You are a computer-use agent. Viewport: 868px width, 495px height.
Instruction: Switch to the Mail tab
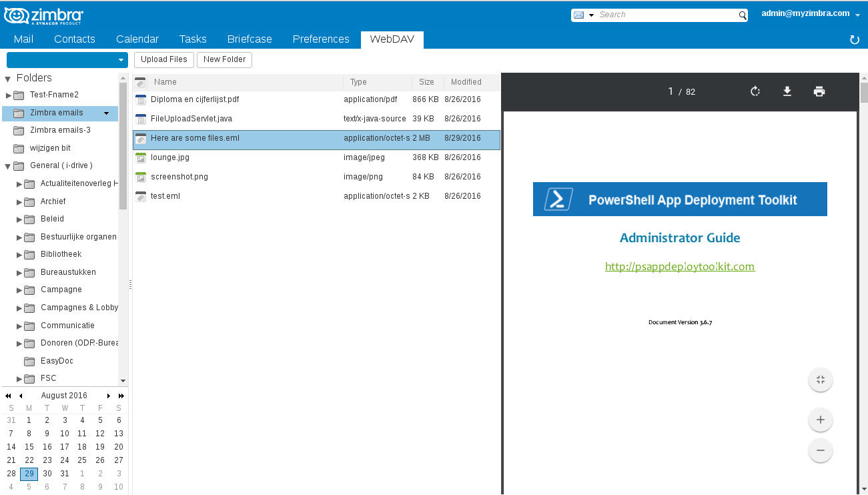(23, 39)
